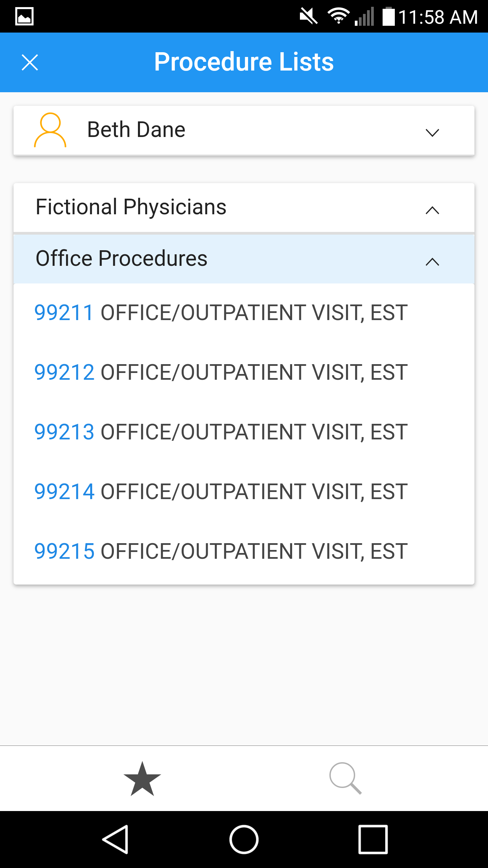Tap the Beth Dane provider name
Viewport: 488px width, 868px height.
136,130
